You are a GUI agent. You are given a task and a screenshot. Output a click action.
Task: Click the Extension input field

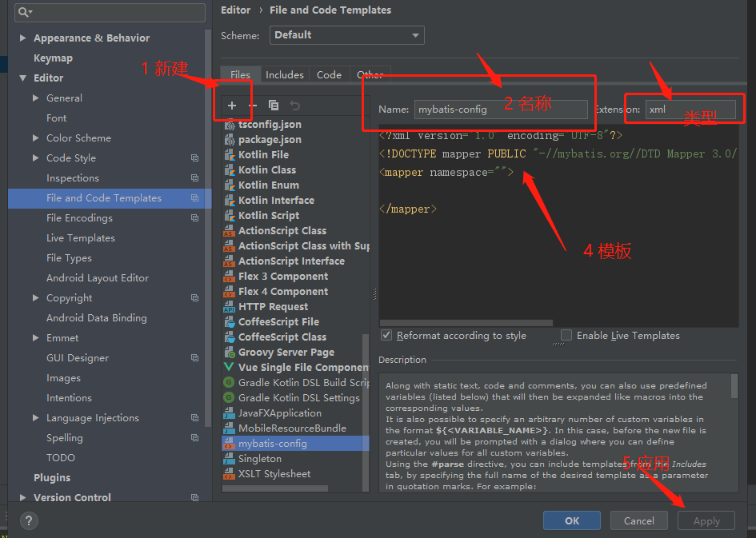click(x=690, y=110)
